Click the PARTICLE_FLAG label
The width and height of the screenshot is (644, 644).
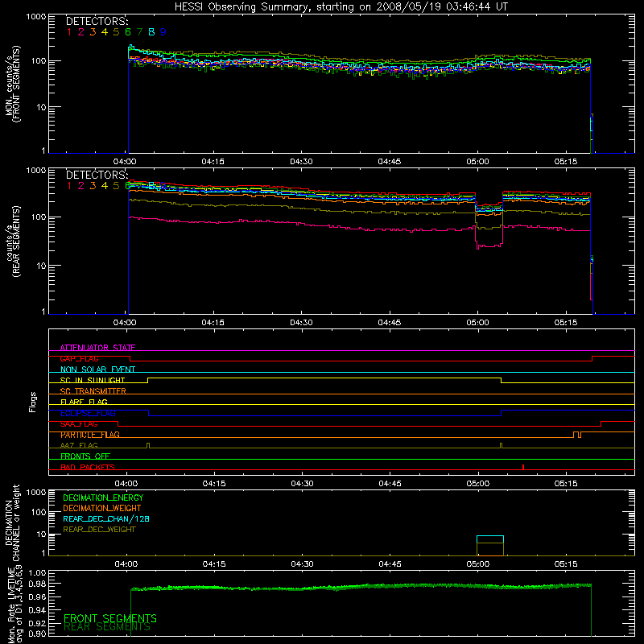point(90,435)
